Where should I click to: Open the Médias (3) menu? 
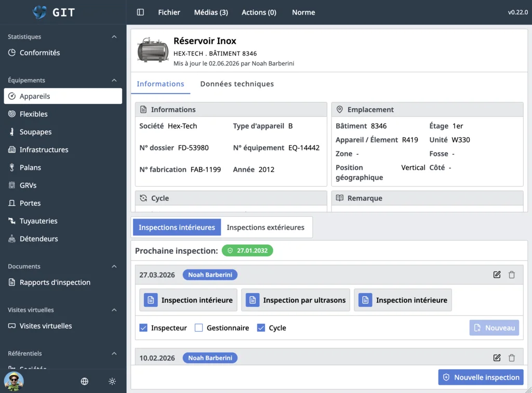tap(211, 12)
